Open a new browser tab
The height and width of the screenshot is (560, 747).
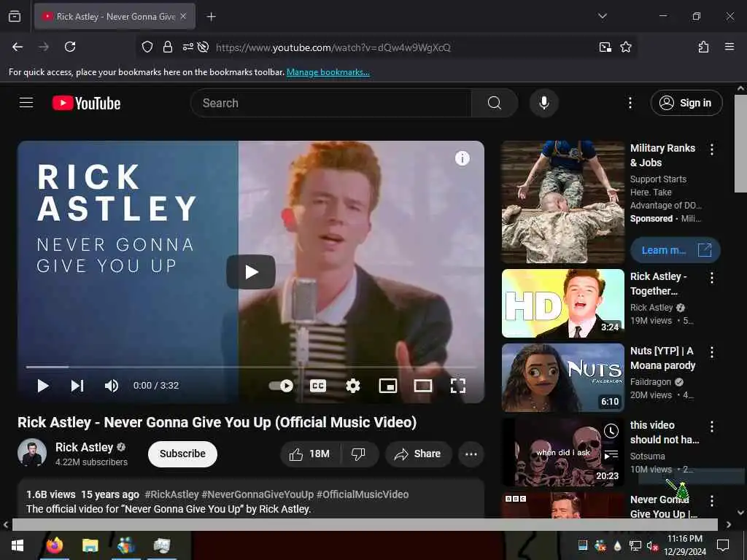[211, 17]
